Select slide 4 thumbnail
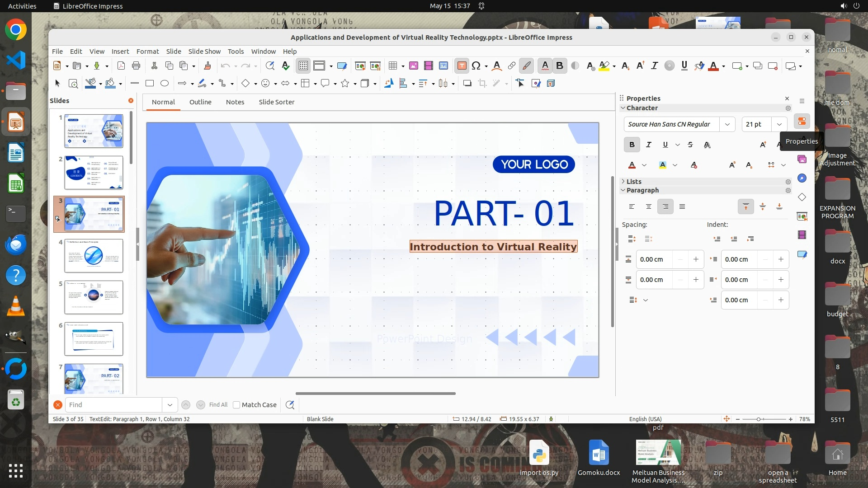The image size is (868, 488). click(94, 256)
